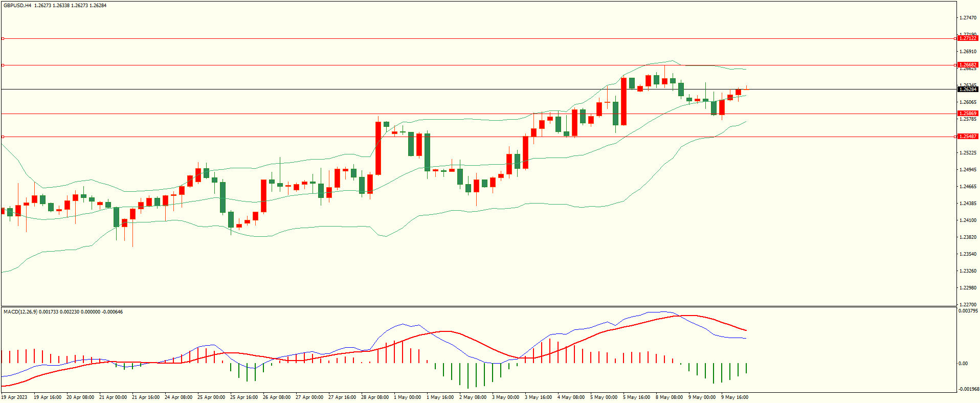980x403 pixels.
Task: Select the red 1.25869 price tag
Action: coord(968,114)
